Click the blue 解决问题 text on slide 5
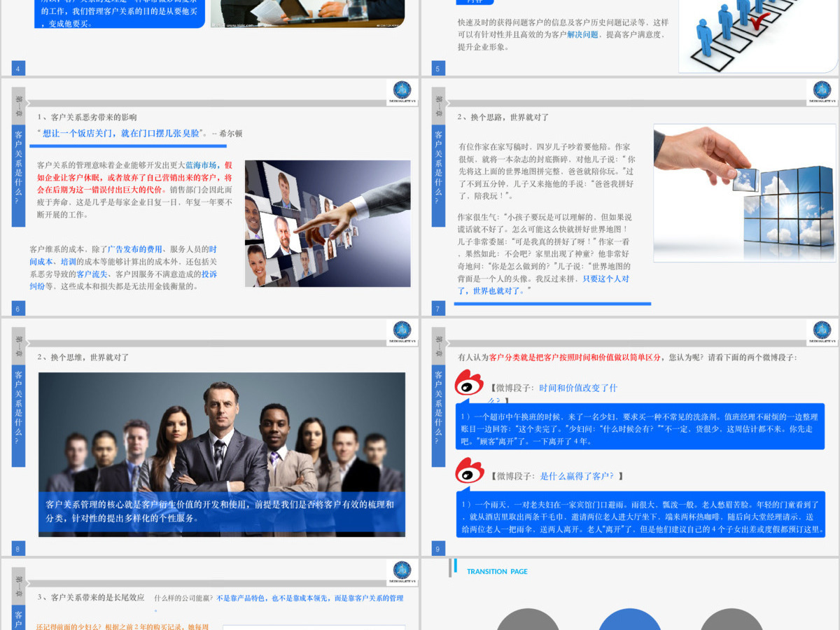The height and width of the screenshot is (630, 840). point(582,34)
